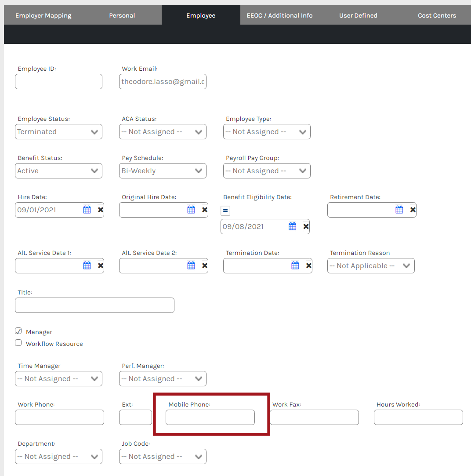Open calendar for Alt. Service Date 1
This screenshot has height=476, width=471.
click(x=87, y=265)
